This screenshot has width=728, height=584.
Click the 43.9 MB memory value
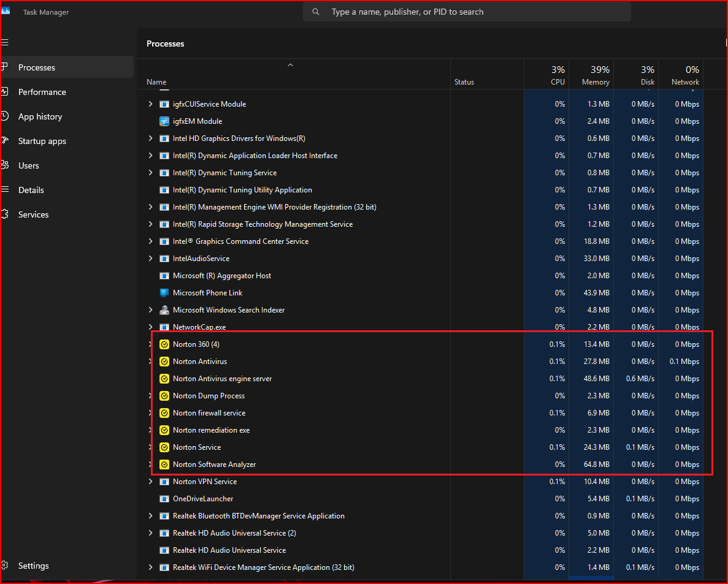pyautogui.click(x=597, y=293)
